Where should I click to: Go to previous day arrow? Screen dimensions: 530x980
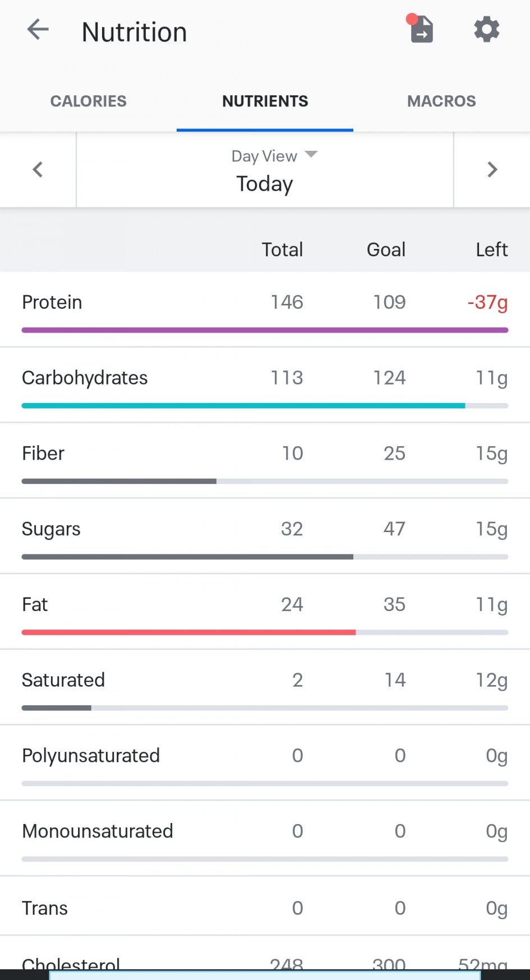pyautogui.click(x=38, y=169)
